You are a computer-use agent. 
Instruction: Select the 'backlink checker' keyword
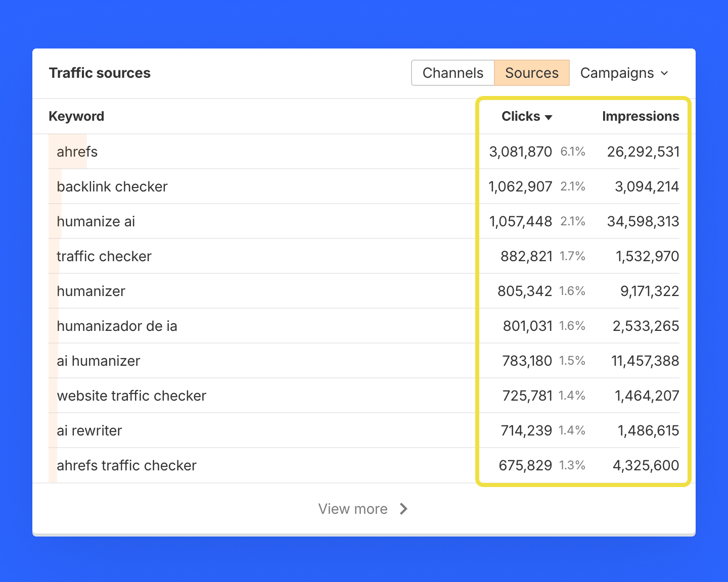coord(112,186)
